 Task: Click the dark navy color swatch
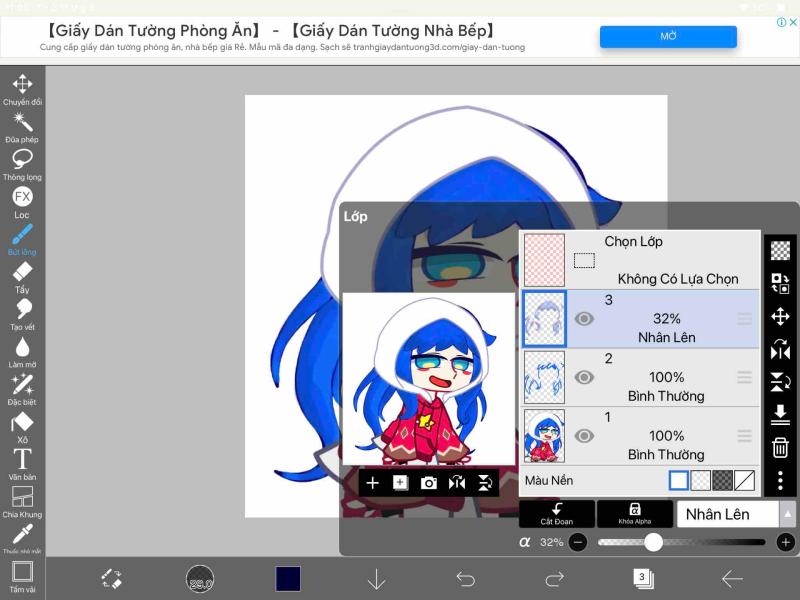(x=289, y=579)
